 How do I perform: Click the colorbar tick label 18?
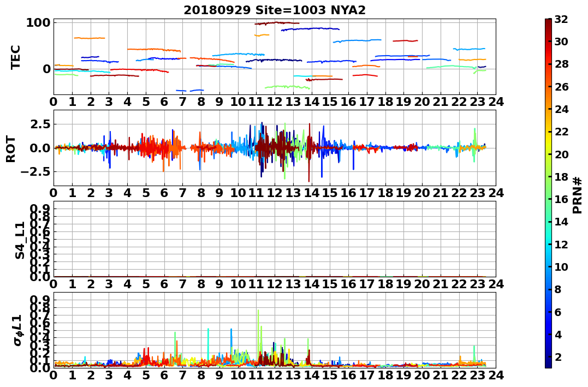point(561,177)
